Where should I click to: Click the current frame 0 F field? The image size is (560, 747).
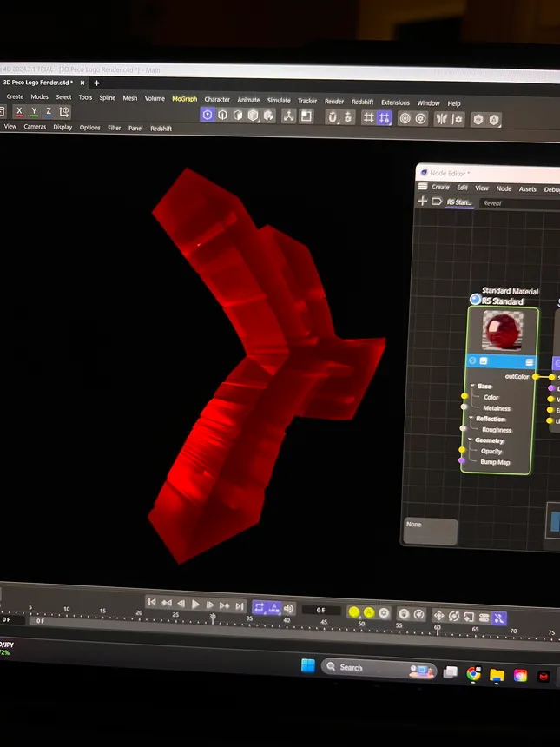click(x=322, y=610)
